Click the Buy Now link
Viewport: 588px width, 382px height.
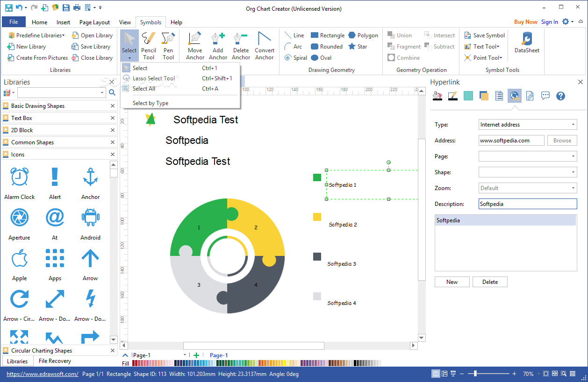coord(526,22)
